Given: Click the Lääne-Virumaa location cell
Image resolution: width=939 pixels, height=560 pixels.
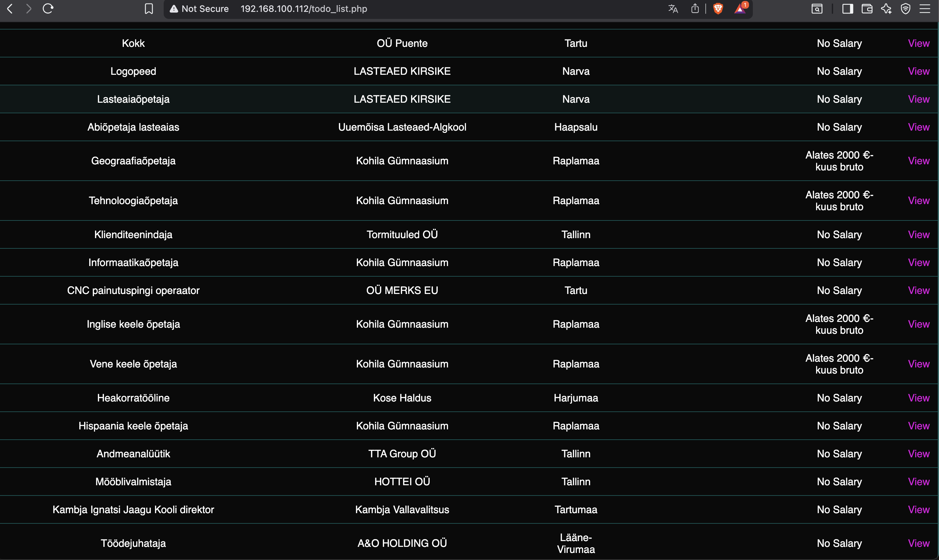Looking at the screenshot, I should coord(576,543).
